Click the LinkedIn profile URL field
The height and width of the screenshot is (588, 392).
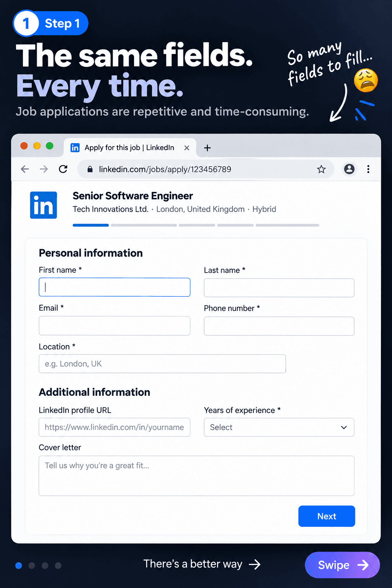114,427
